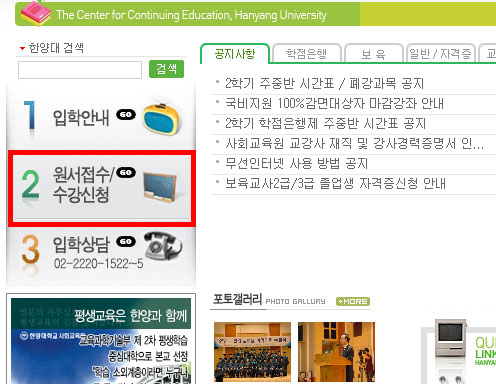The width and height of the screenshot is (496, 384).
Task: Open notice 보육교사2급/3급 졸업생 자격증신청 안내
Action: [x=335, y=183]
